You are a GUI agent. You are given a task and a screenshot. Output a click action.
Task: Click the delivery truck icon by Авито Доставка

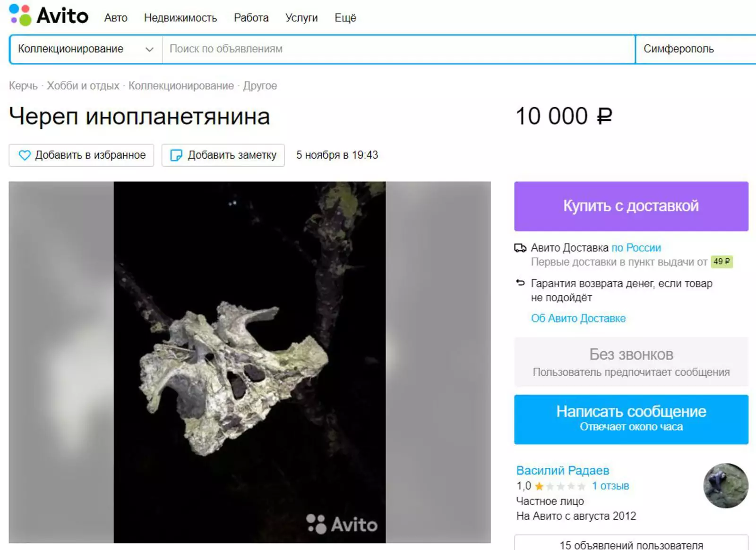(520, 247)
